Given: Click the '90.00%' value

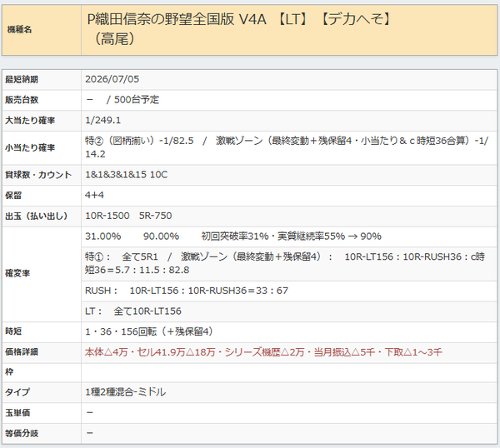Looking at the screenshot, I should pos(161,236).
